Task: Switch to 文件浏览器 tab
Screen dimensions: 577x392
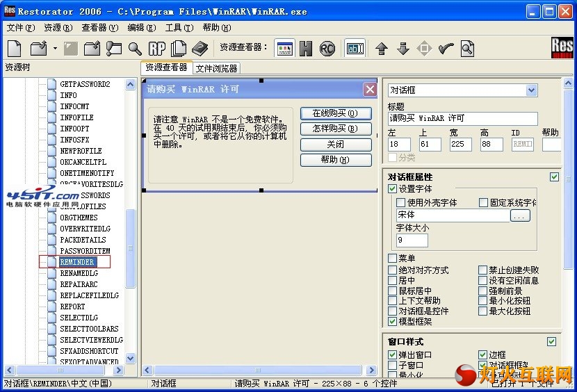Action: (216, 69)
